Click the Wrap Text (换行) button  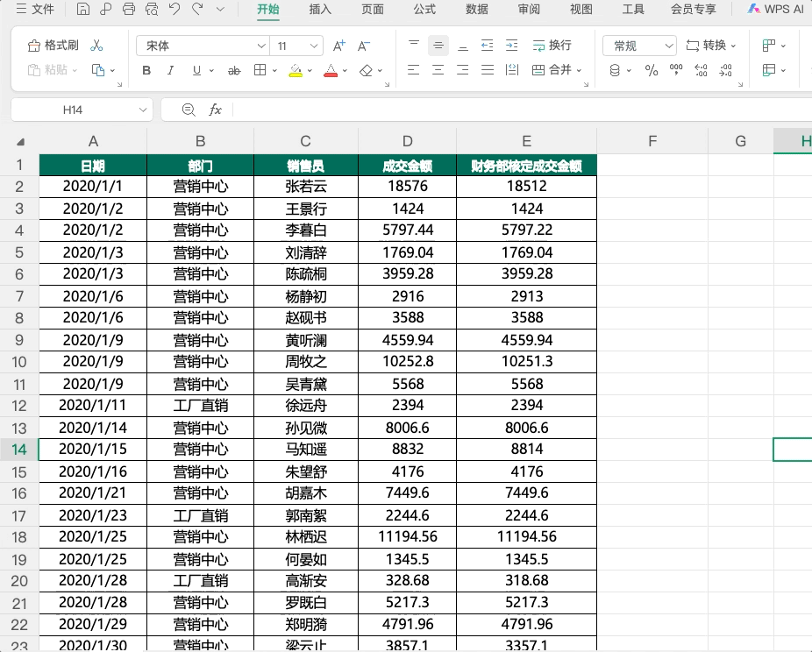tap(552, 46)
